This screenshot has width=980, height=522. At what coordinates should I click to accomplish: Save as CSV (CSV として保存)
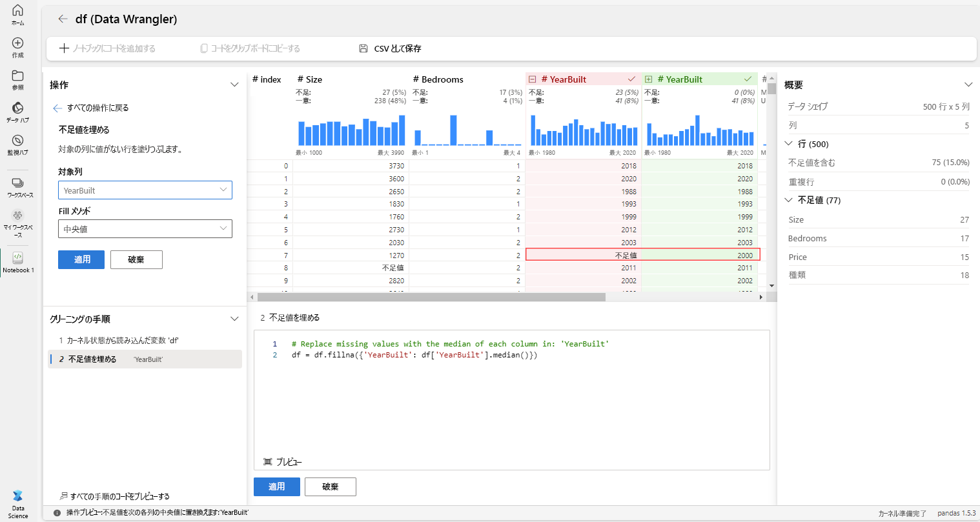(x=390, y=48)
